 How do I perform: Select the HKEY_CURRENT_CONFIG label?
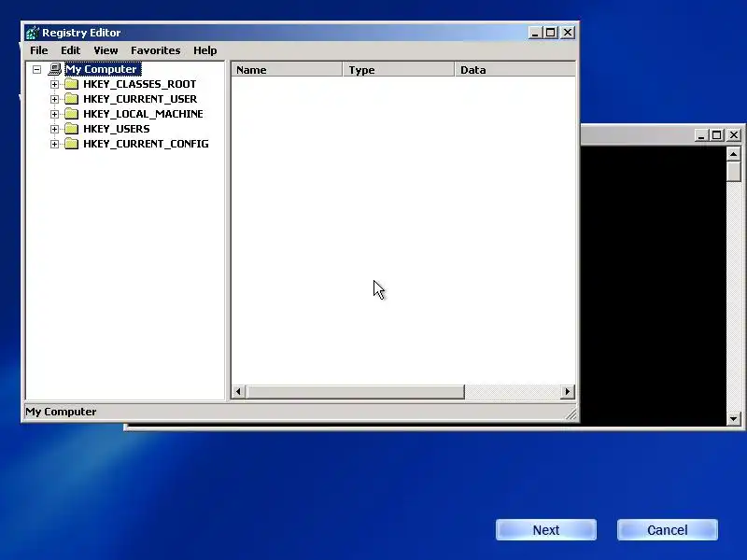[146, 144]
